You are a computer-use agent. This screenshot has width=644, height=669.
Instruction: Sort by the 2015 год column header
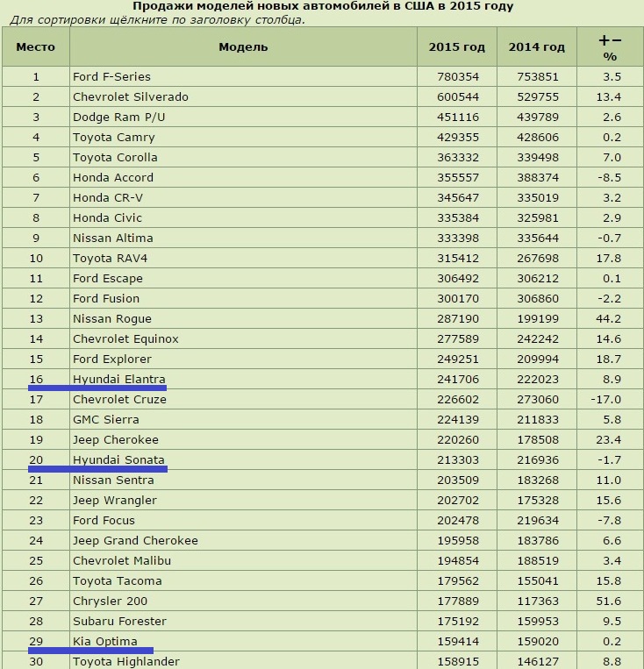tap(456, 47)
